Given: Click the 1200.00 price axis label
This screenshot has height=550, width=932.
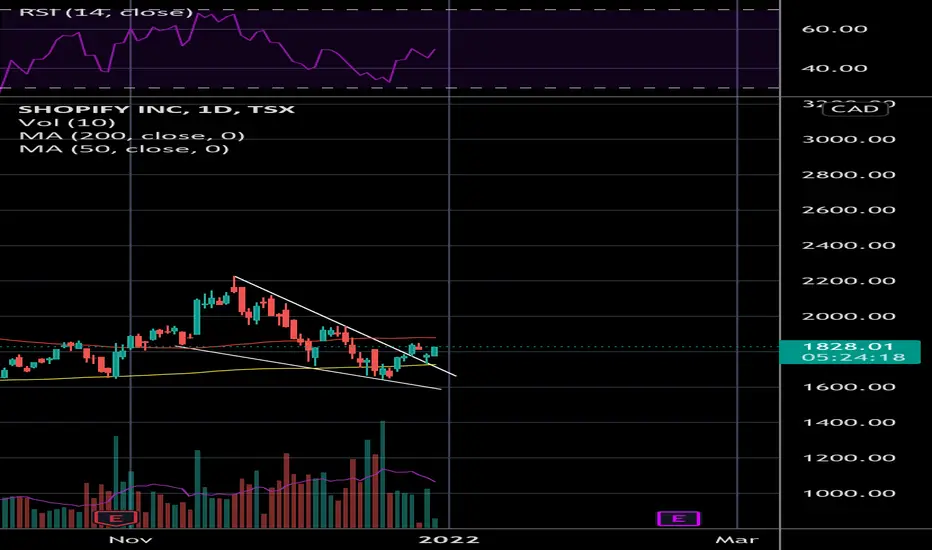Looking at the screenshot, I should pyautogui.click(x=849, y=458).
